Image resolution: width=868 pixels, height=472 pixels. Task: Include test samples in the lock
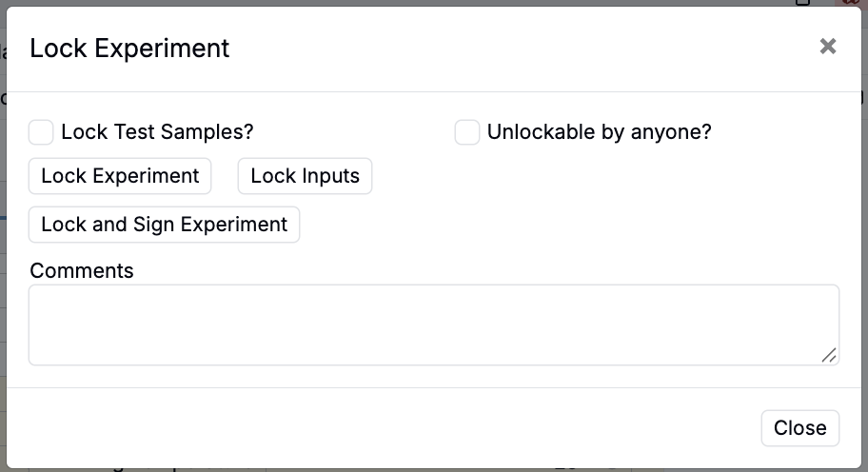(x=41, y=132)
